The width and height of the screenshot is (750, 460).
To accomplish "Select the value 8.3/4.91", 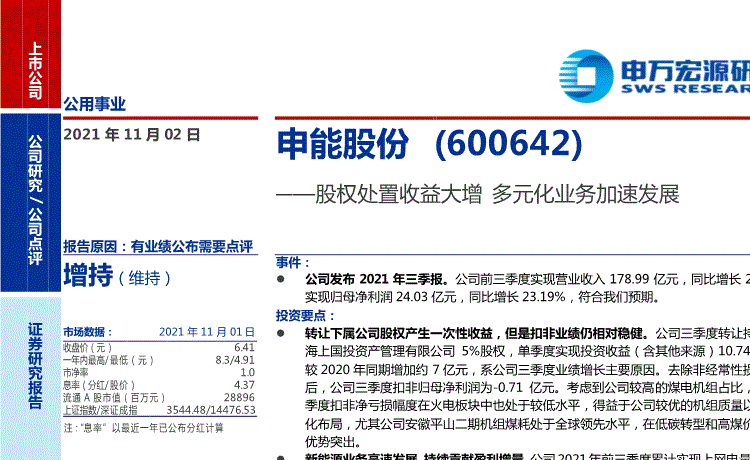I will (x=235, y=360).
